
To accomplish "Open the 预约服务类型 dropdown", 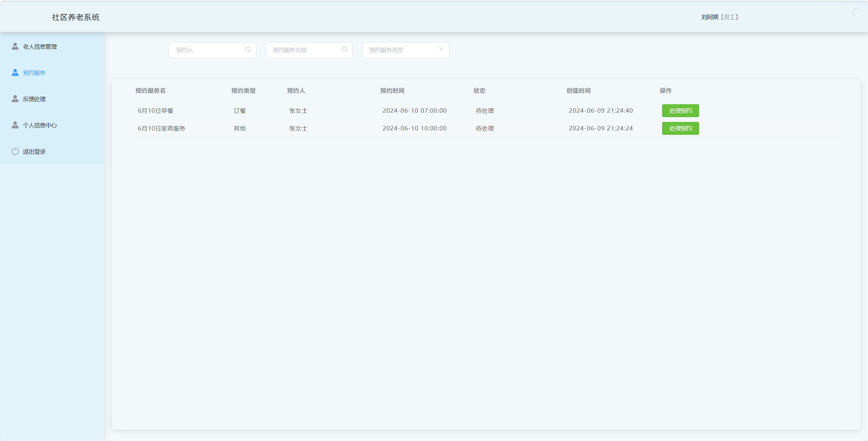I will (x=405, y=50).
